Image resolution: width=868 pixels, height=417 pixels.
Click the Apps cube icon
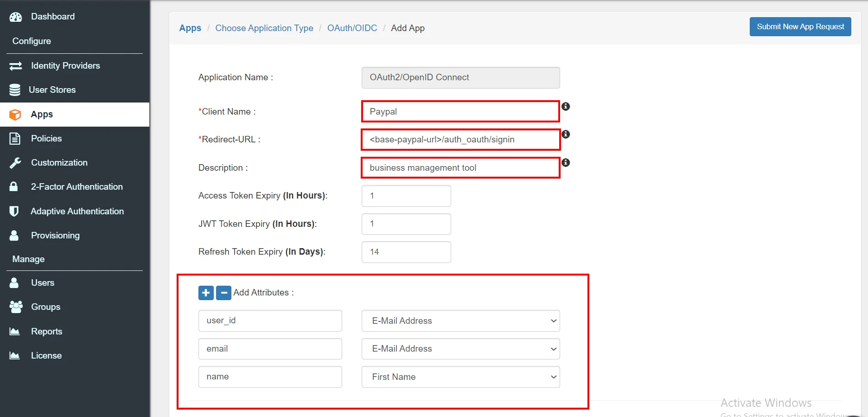click(15, 115)
